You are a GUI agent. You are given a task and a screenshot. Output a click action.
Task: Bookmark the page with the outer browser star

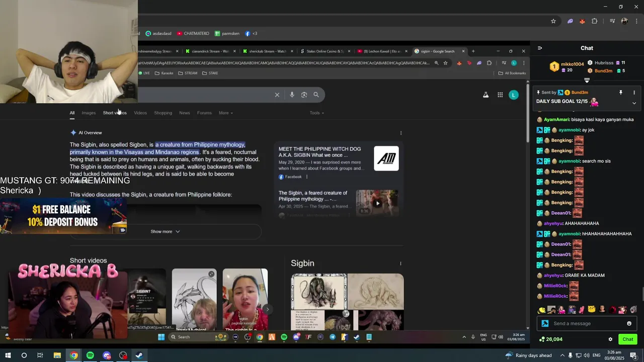[x=553, y=21]
